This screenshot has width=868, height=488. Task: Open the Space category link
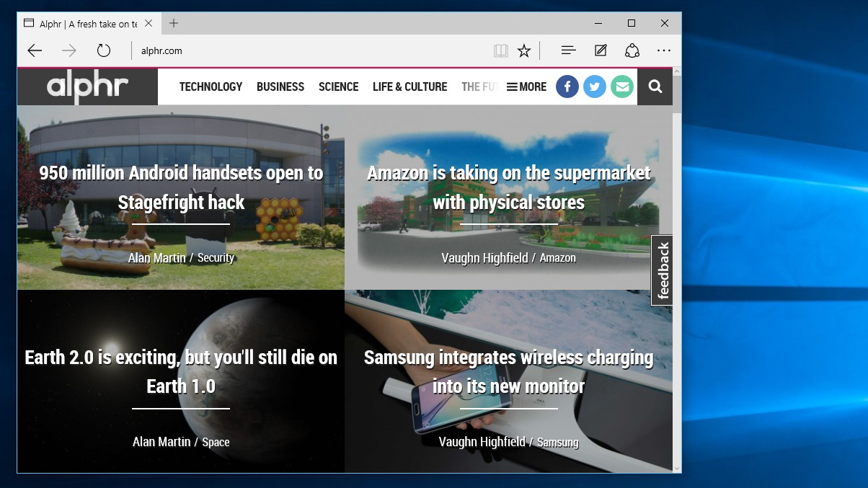click(216, 442)
